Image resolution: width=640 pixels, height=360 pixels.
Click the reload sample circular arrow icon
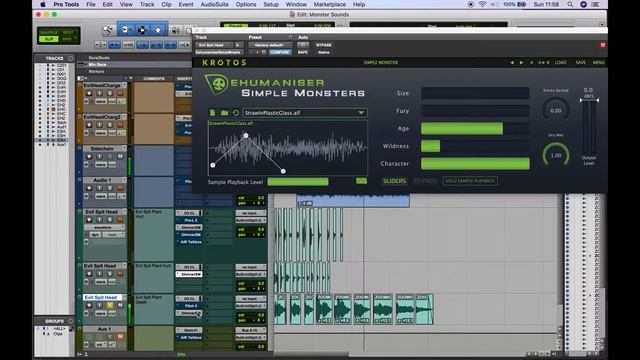pos(236,113)
